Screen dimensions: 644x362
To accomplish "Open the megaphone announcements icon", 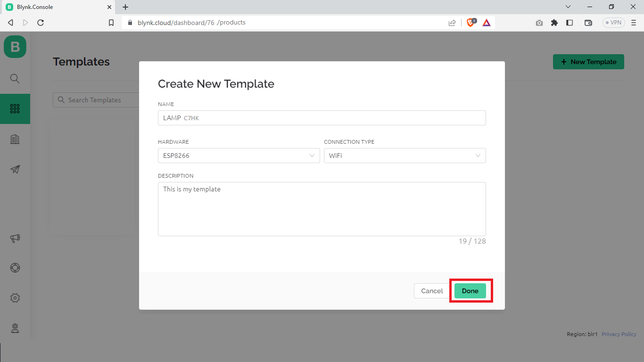I will 15,238.
